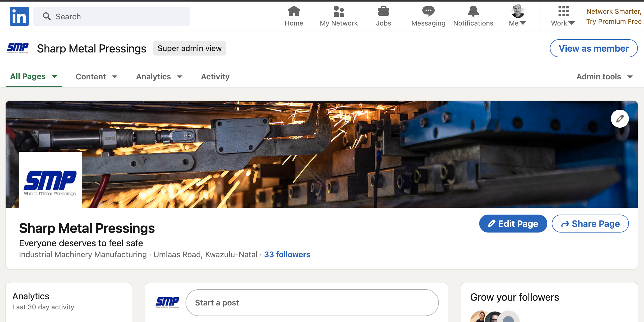This screenshot has width=644, height=322.
Task: Focus the Search input field
Action: tap(112, 16)
